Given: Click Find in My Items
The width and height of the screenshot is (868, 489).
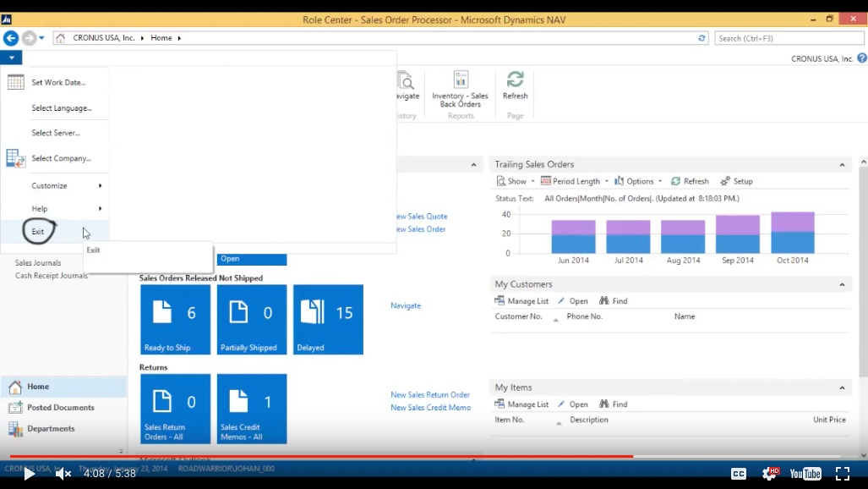Looking at the screenshot, I should tap(614, 404).
